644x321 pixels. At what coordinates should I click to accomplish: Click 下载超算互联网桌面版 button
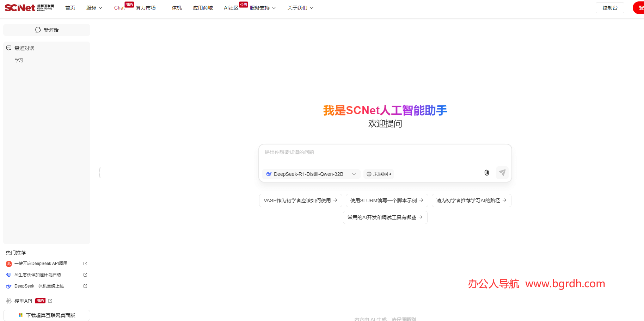pyautogui.click(x=47, y=315)
